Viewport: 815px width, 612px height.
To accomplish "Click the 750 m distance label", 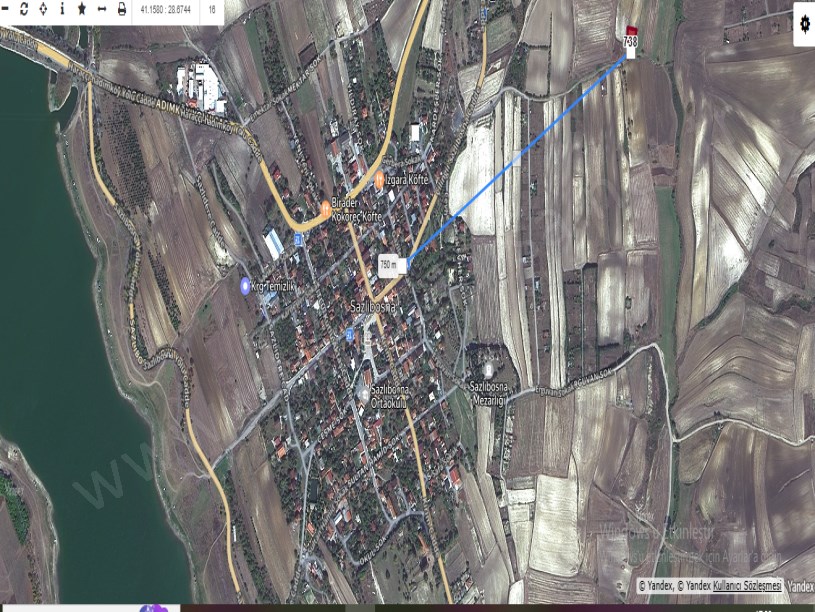I will tap(389, 264).
